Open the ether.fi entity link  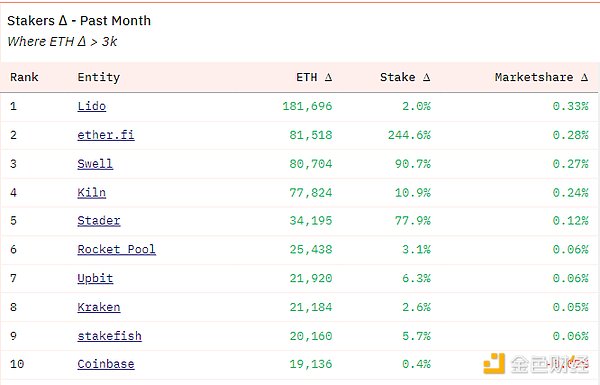(x=106, y=135)
